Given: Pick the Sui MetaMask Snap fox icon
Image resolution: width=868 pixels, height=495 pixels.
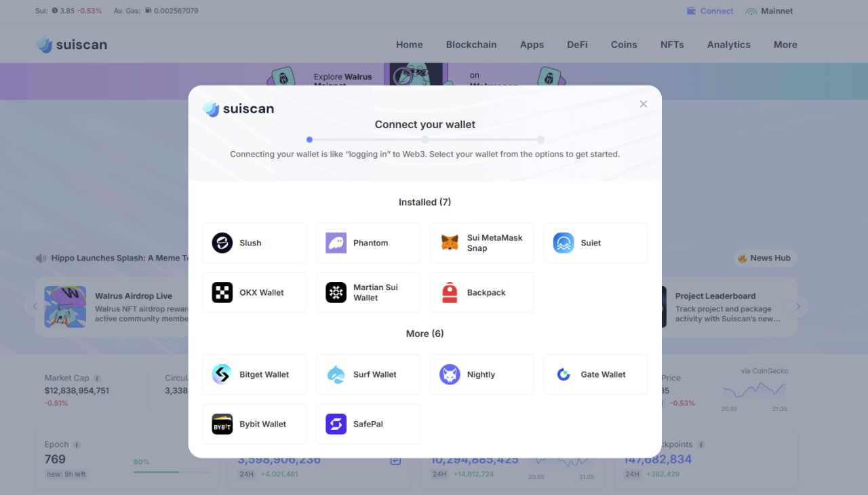Looking at the screenshot, I should point(450,243).
